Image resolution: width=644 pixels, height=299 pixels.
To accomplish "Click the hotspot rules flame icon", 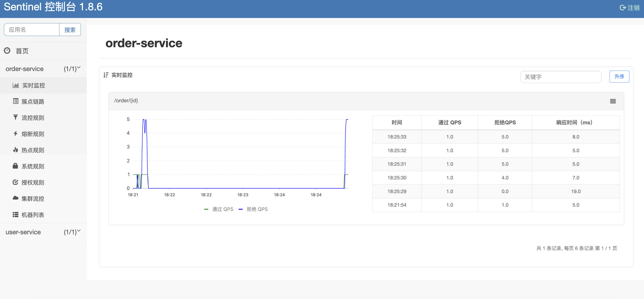I will click(x=16, y=150).
